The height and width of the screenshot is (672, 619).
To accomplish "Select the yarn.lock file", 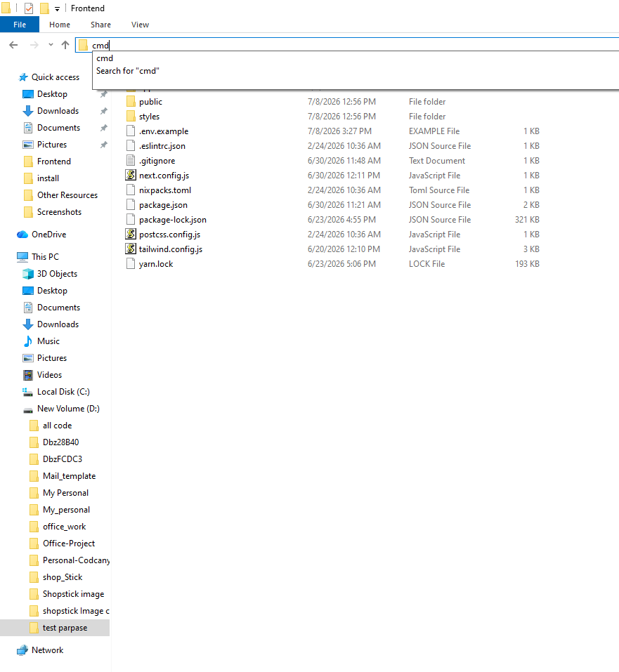I will [x=156, y=264].
